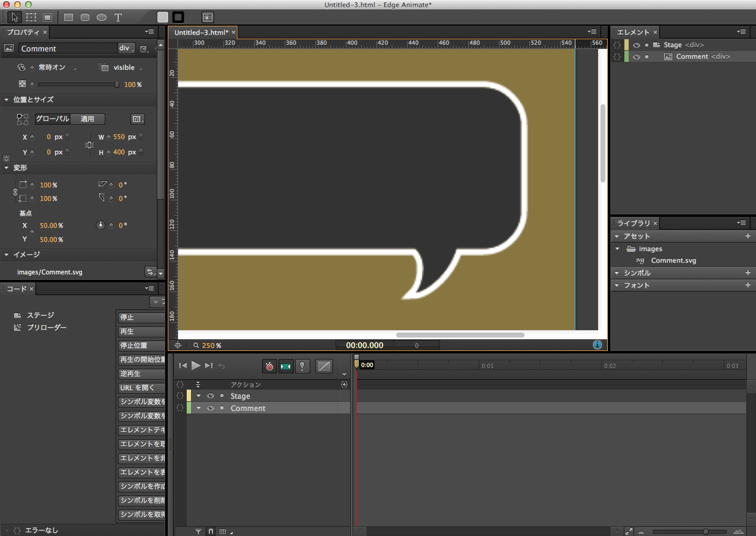Collapse the 変形 section

(x=6, y=168)
